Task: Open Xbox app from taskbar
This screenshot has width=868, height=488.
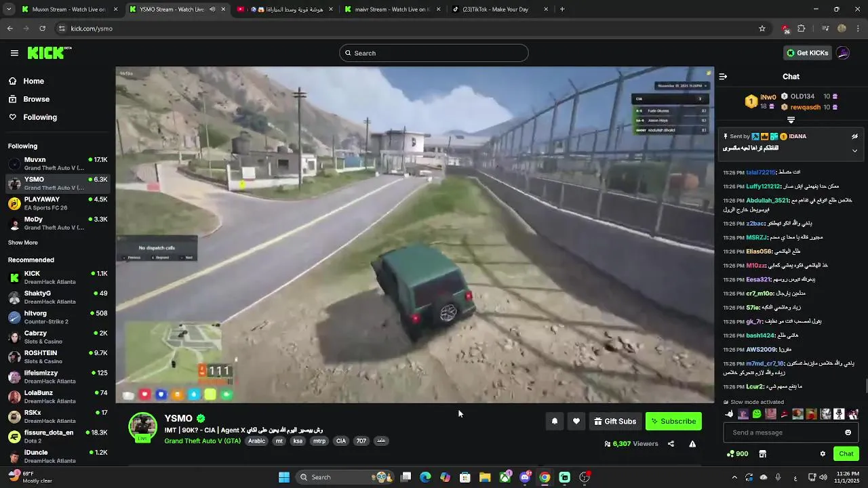Action: point(505,477)
